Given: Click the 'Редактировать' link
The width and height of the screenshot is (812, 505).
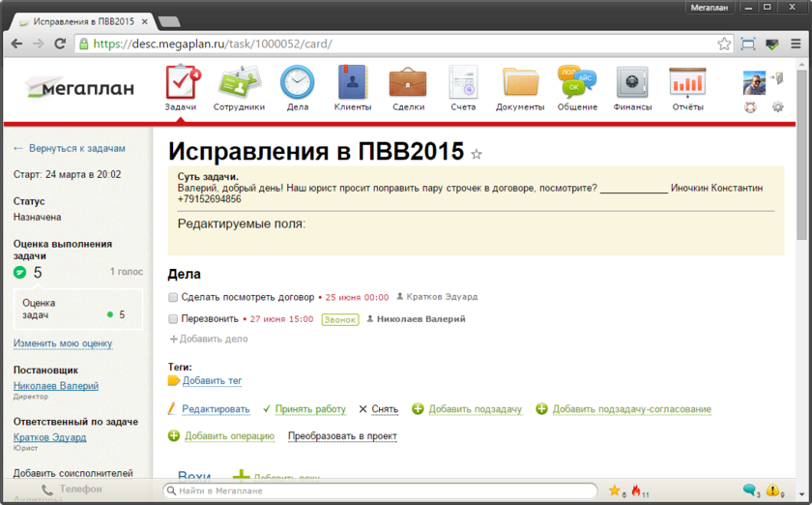Looking at the screenshot, I should [216, 409].
